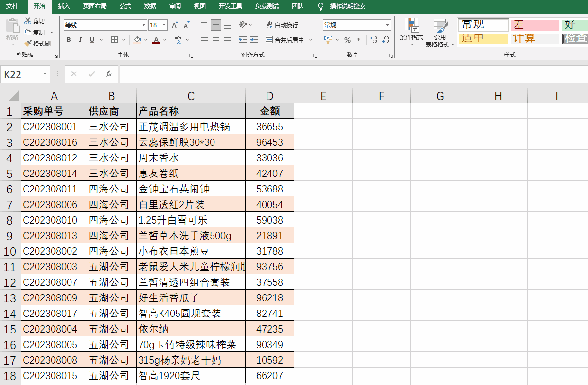Image resolution: width=588 pixels, height=385 pixels.
Task: Click the select-all corner of the sheet
Action: pyautogui.click(x=11, y=96)
